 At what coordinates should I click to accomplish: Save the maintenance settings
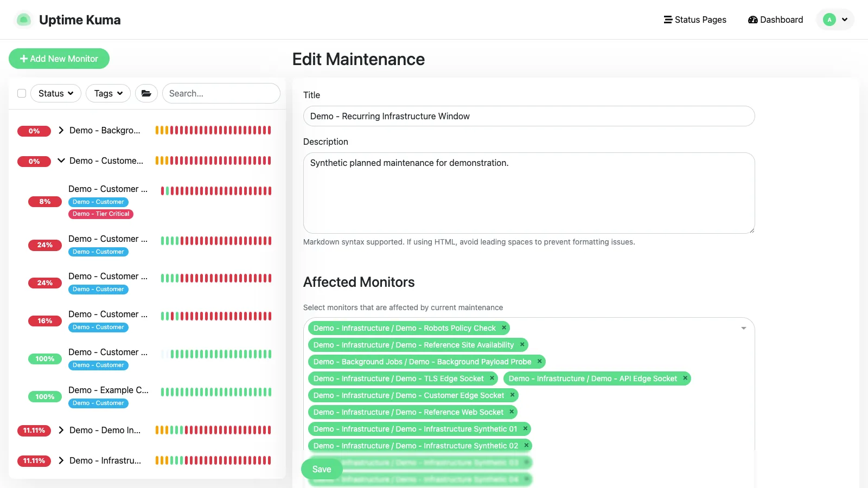click(x=322, y=469)
